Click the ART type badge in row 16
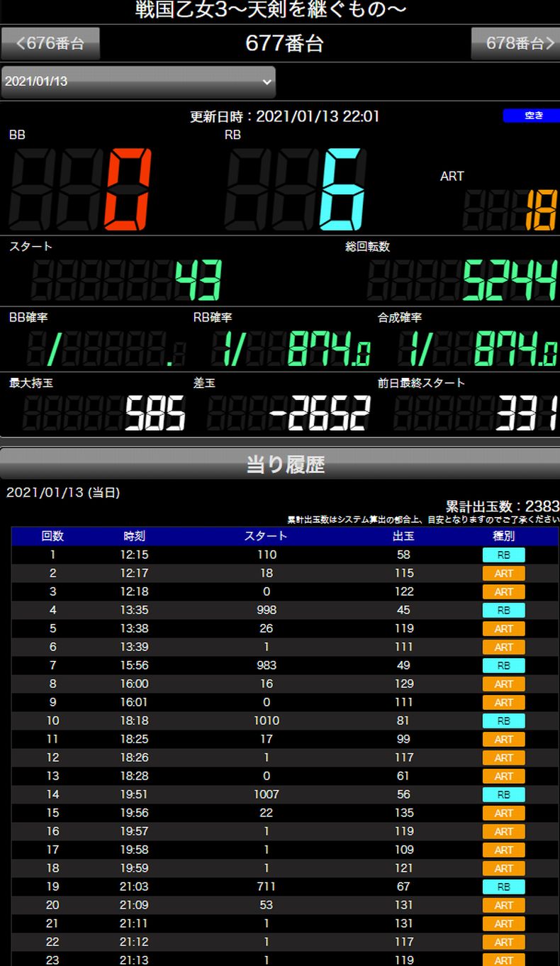 coord(504,831)
